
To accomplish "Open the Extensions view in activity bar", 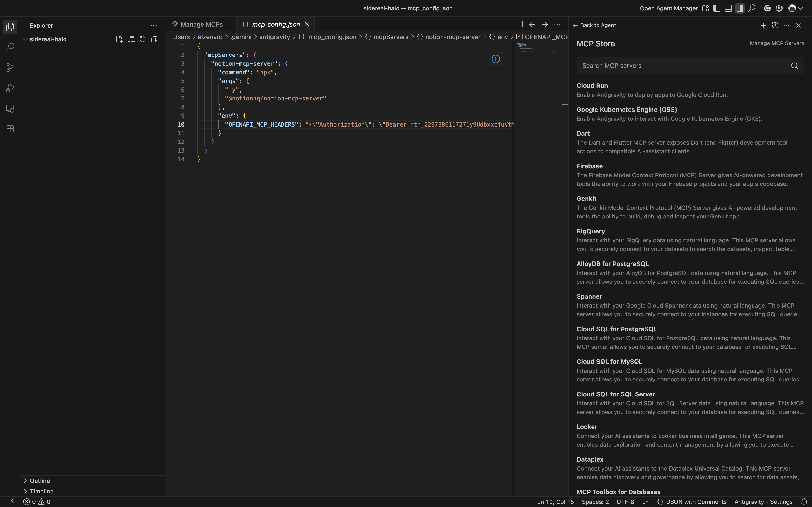I will [10, 129].
